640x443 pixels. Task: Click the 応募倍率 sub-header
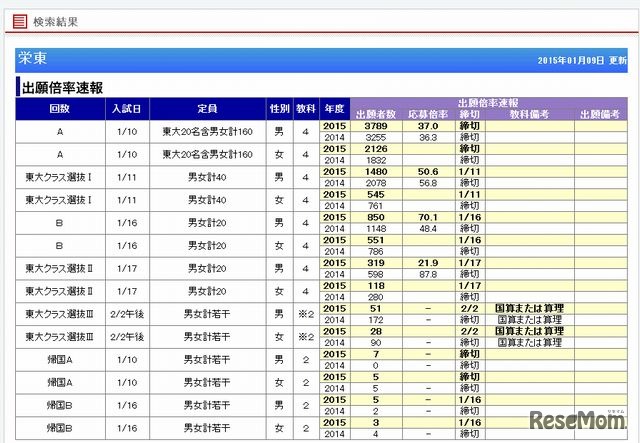tap(428, 115)
